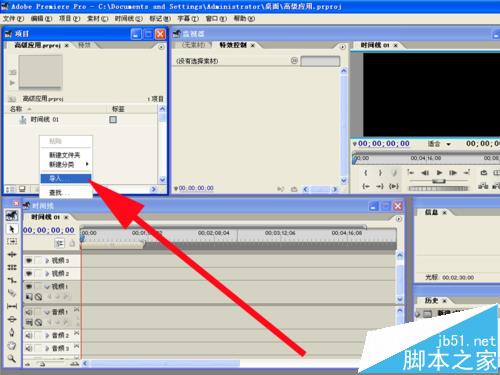Open the 编辑 menu
Viewport: 500px width, 375px height.
pyautogui.click(x=41, y=19)
